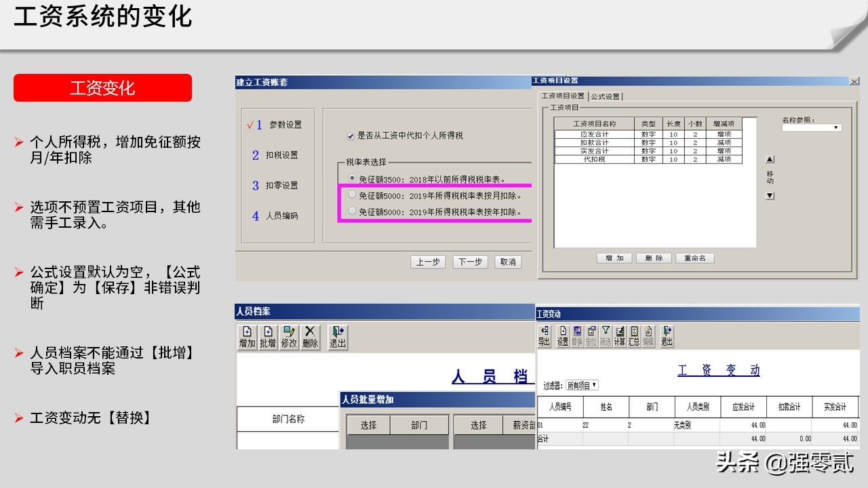Click 删除 delete icon in 人员档案
Screen dimensions: 868x488
click(x=310, y=337)
